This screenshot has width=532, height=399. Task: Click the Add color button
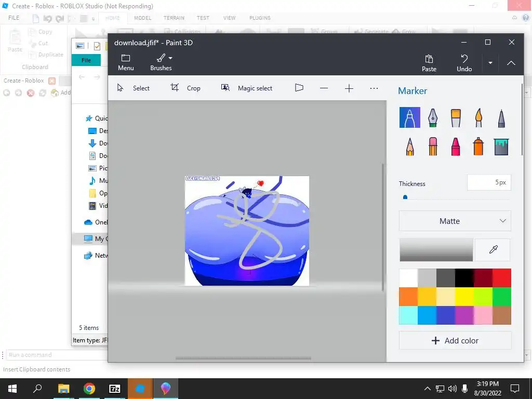(x=455, y=340)
